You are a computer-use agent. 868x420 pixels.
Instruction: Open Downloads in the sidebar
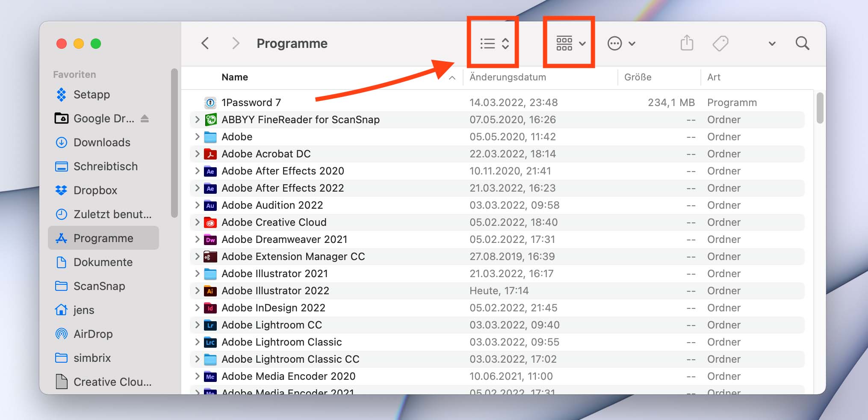click(x=103, y=142)
